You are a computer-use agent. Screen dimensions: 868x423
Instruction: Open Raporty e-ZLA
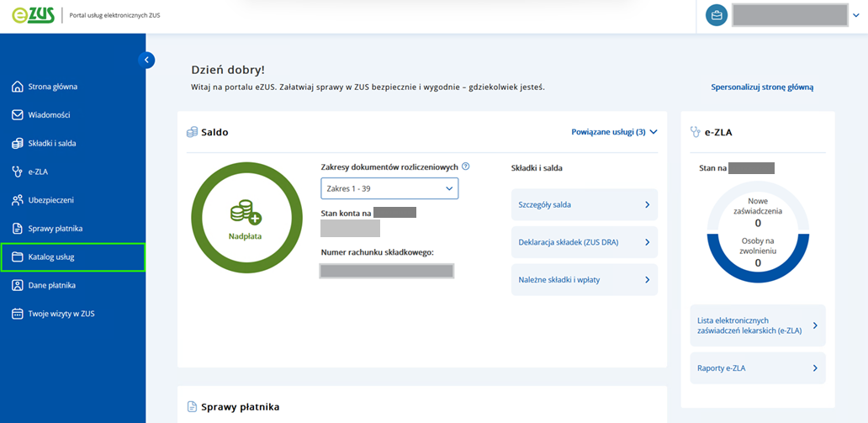[x=757, y=368]
